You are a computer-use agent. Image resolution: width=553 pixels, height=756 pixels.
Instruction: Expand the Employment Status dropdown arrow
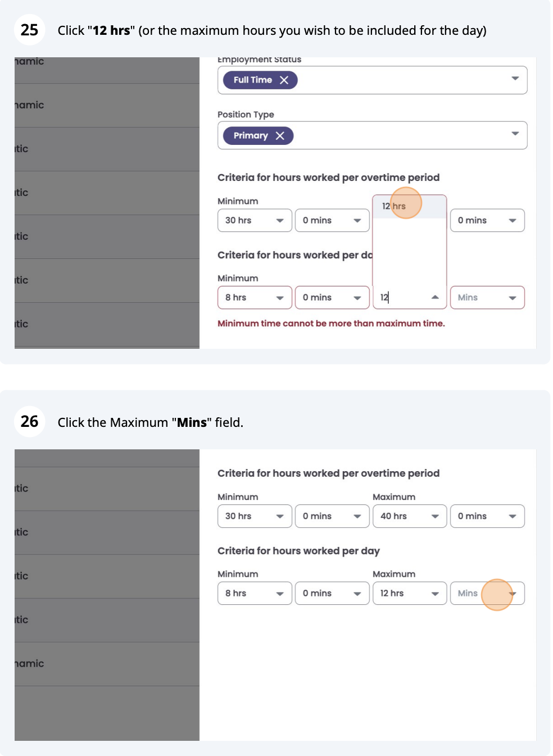(x=515, y=79)
